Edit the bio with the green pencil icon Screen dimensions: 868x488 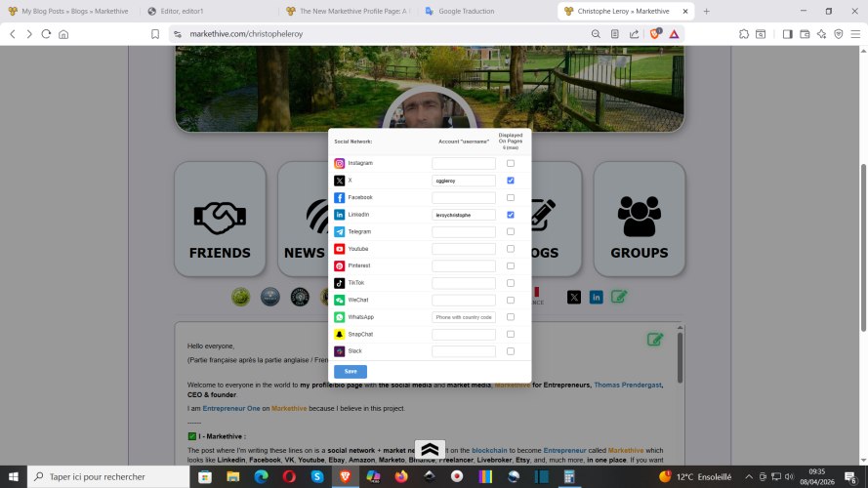(x=654, y=340)
